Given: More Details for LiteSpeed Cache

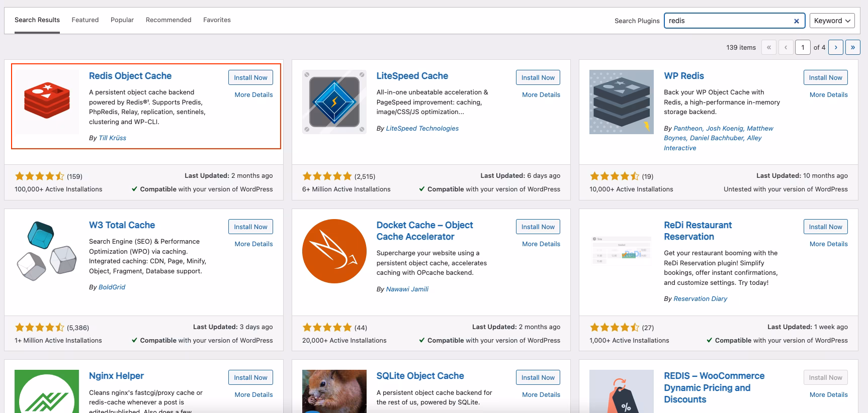Looking at the screenshot, I should (x=541, y=94).
